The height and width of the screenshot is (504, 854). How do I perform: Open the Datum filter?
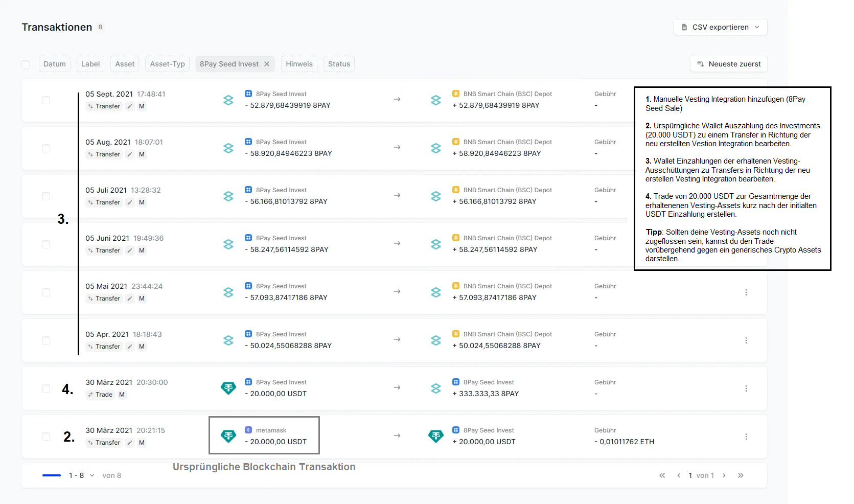point(55,64)
